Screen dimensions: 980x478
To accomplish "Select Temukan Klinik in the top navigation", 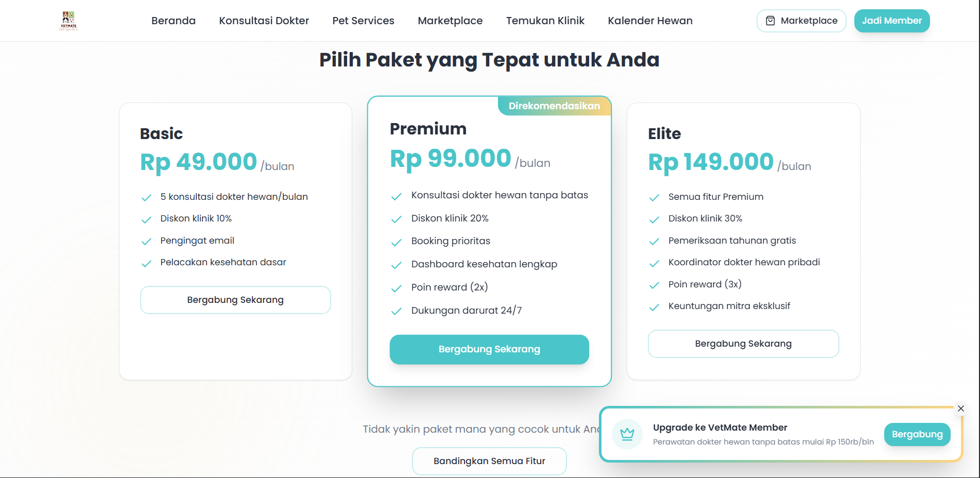I will click(545, 21).
